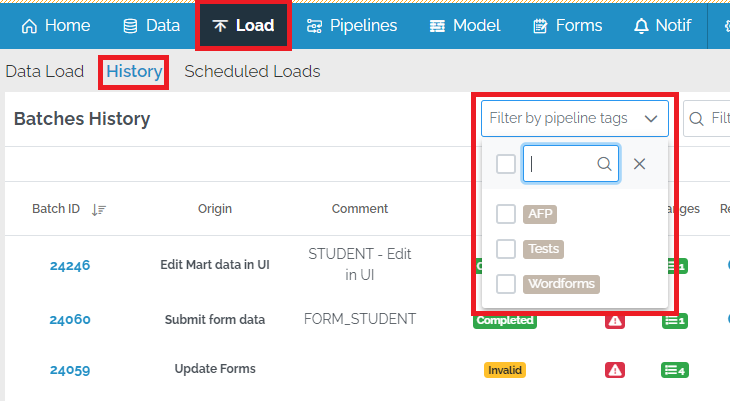Open batch 24059 link
The image size is (730, 401).
click(x=70, y=370)
